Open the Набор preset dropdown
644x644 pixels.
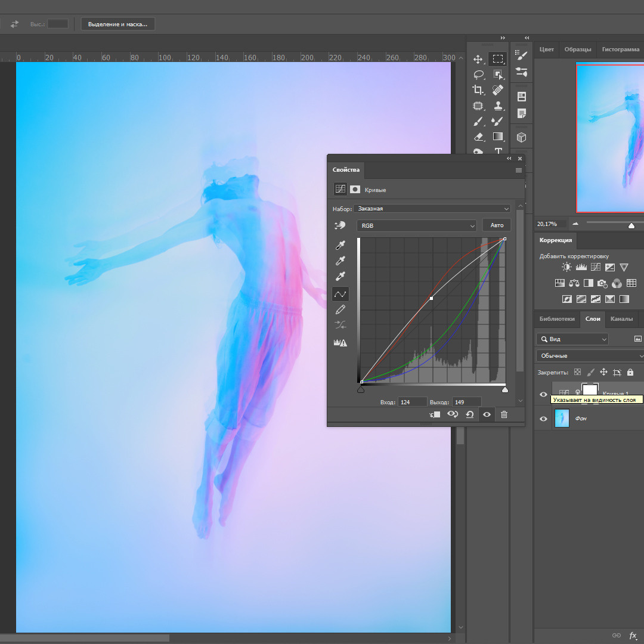tap(432, 209)
